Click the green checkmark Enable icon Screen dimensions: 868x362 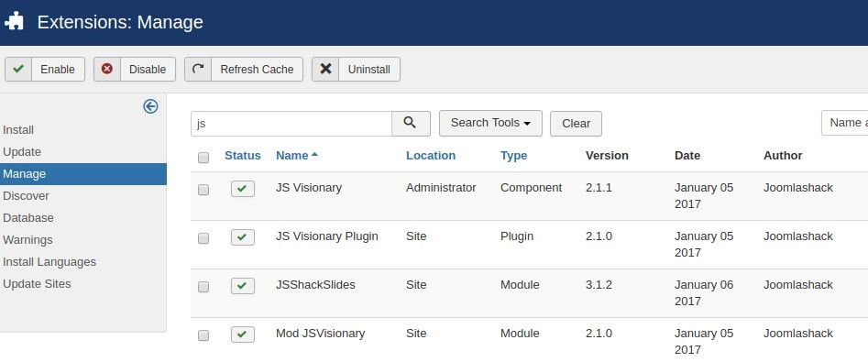(18, 69)
